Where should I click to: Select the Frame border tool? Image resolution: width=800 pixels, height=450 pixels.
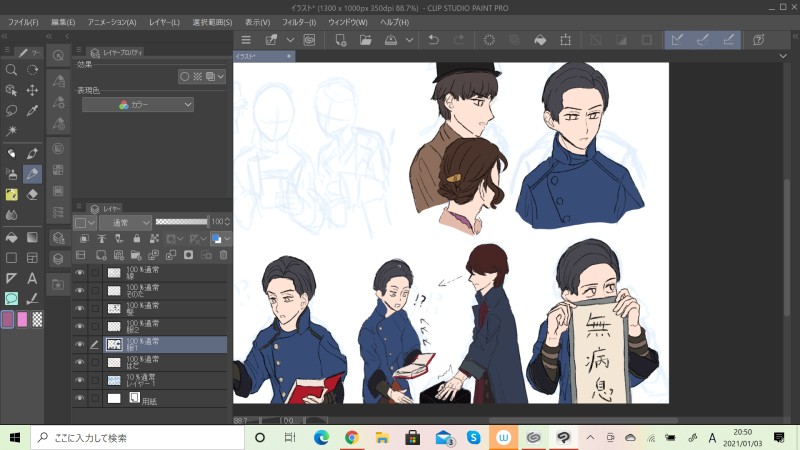pyautogui.click(x=32, y=258)
